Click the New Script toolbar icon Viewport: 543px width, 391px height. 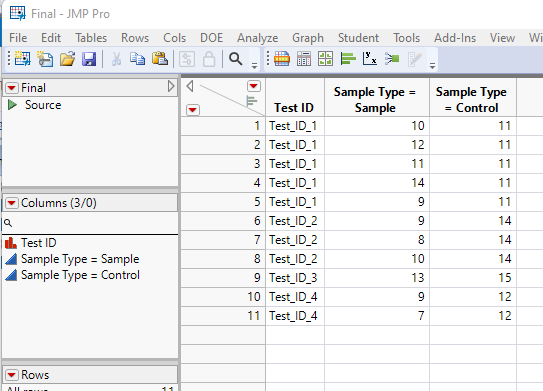pos(45,59)
